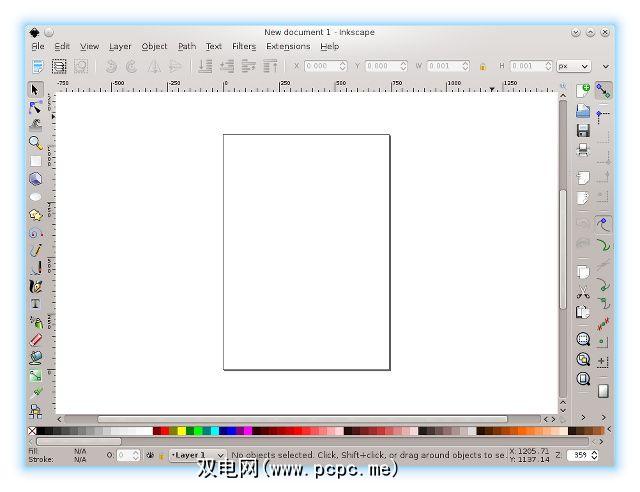640x492 pixels.
Task: Click the X position field
Action: click(x=325, y=66)
